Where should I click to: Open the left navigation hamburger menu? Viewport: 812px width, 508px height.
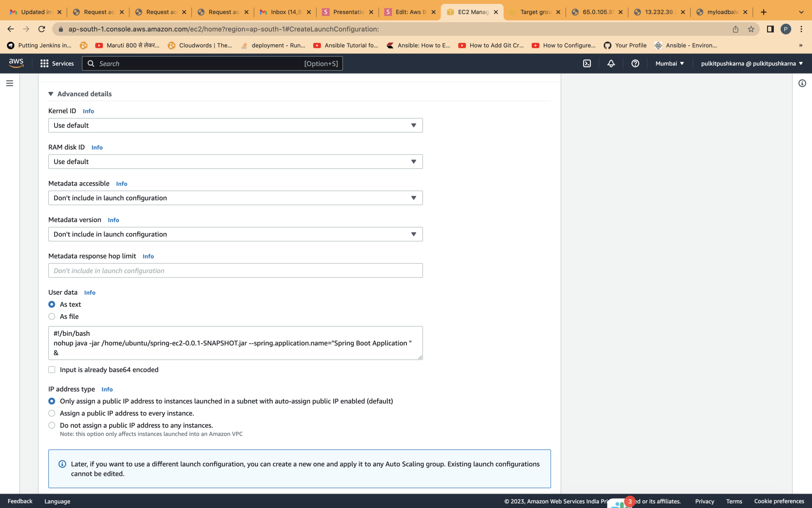(x=10, y=83)
